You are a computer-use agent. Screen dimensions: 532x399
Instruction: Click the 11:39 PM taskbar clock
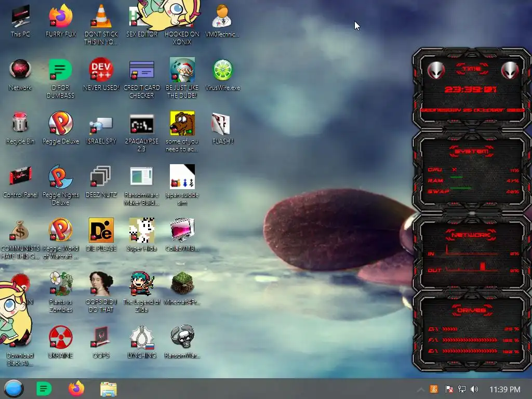(x=505, y=390)
